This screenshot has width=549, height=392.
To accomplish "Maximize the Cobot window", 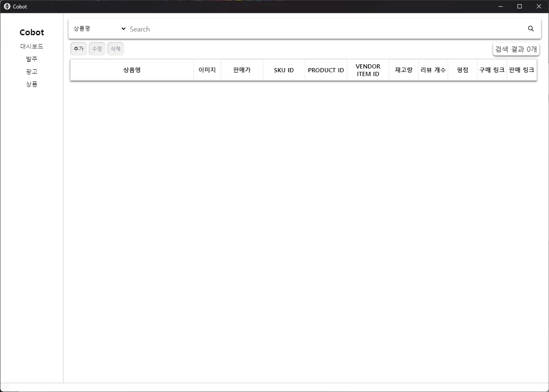I will pyautogui.click(x=520, y=6).
